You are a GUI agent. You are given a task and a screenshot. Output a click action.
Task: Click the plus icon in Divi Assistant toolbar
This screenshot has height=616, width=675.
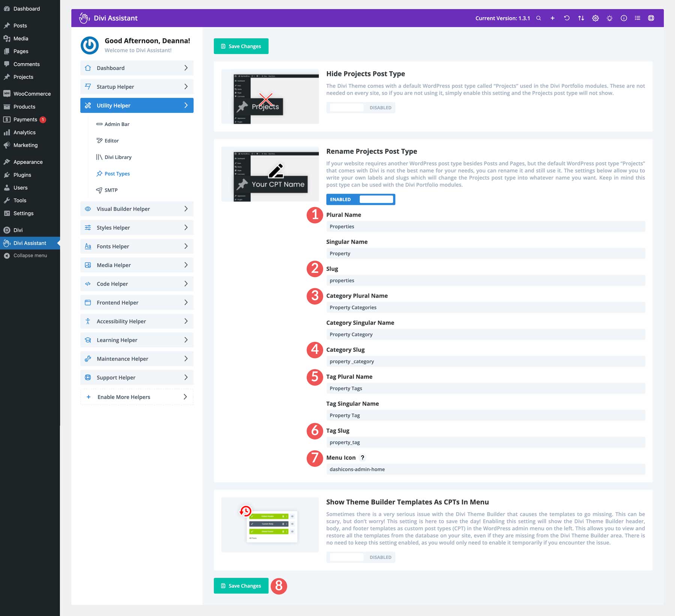pyautogui.click(x=552, y=18)
